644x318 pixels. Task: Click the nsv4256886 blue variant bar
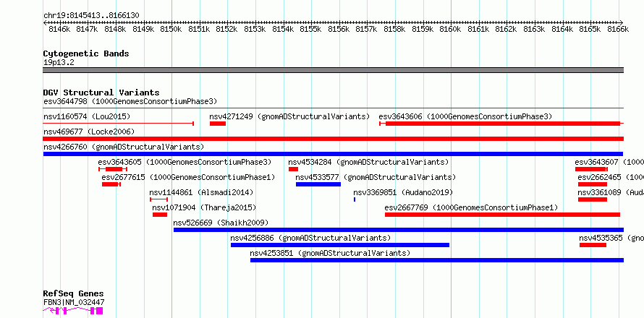(x=340, y=245)
